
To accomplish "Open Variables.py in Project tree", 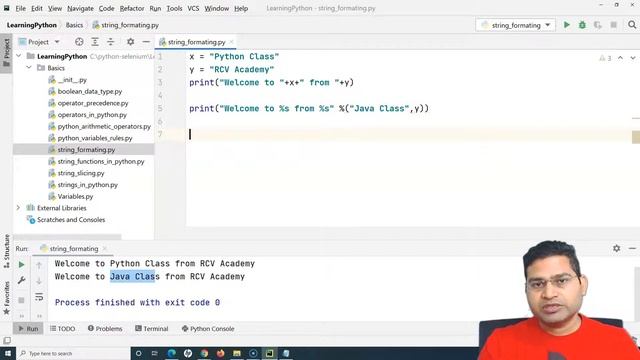I will [75, 196].
